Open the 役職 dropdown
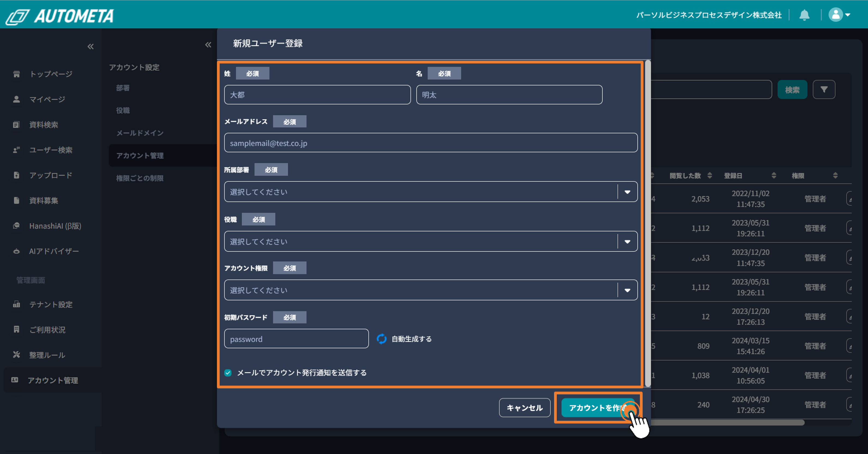 [x=431, y=242]
